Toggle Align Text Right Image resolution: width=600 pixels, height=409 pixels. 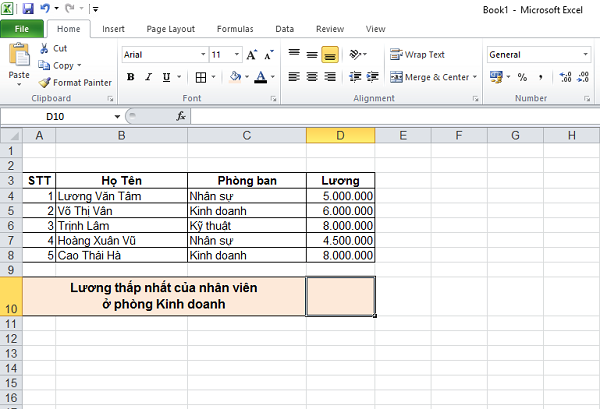[x=330, y=77]
